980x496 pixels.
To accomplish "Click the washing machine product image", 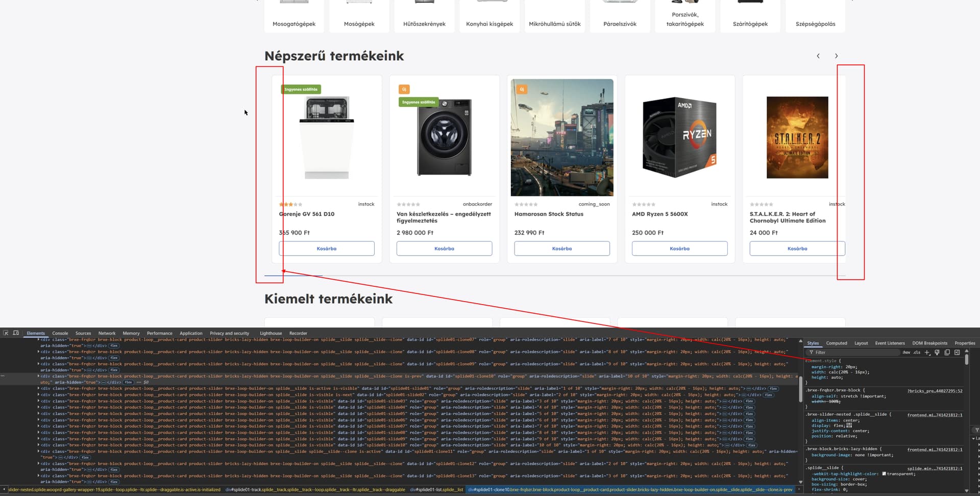I will pyautogui.click(x=444, y=137).
